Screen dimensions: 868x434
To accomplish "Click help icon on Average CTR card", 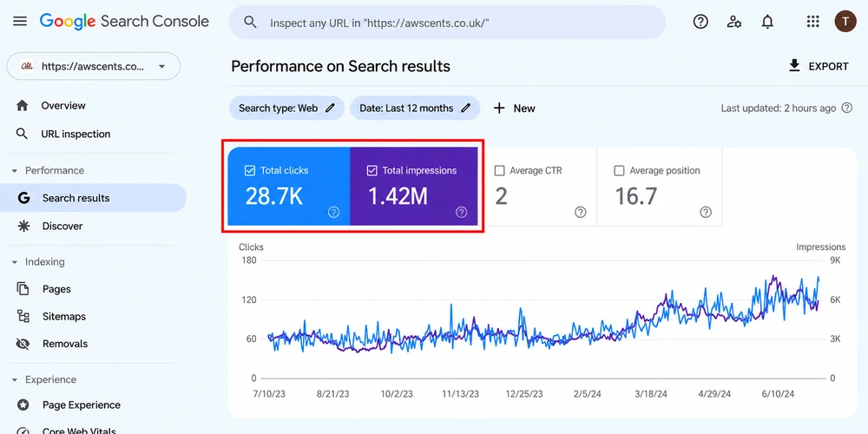I will 580,212.
